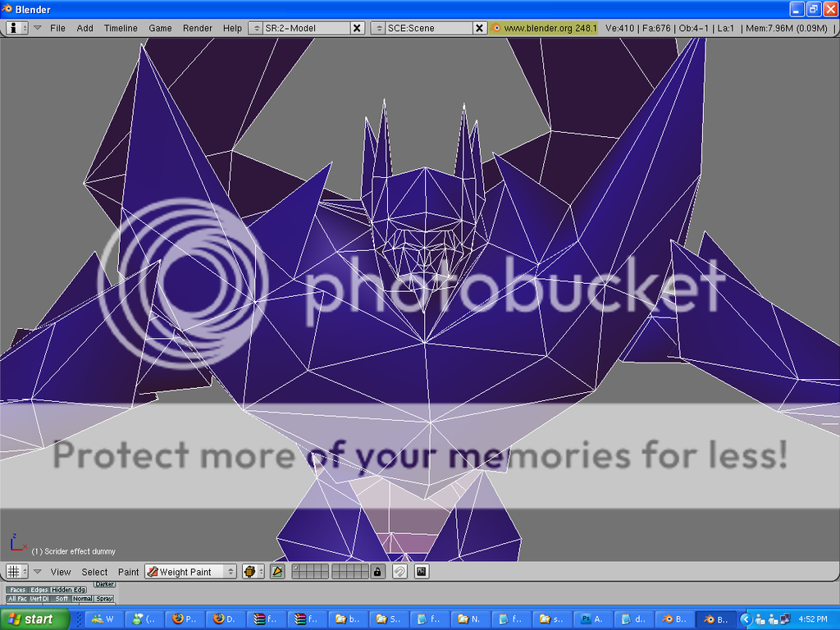Click the Firefox taskbar button
This screenshot has width=840, height=630.
[x=185, y=619]
